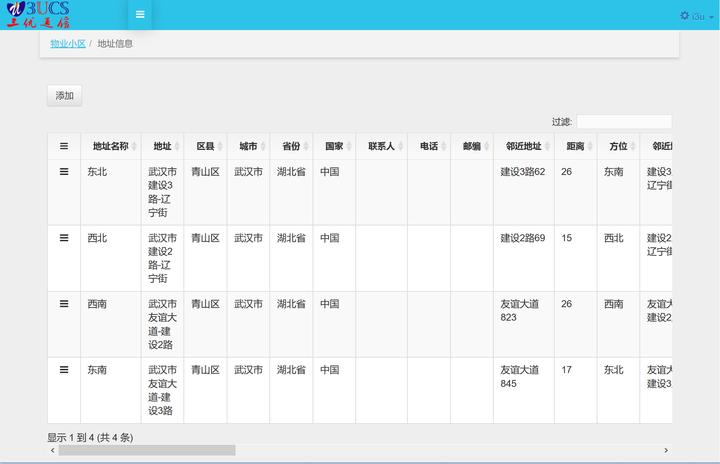Open row menu icon for 西南 entry
Viewport: 720px width, 464px height.
tap(64, 304)
